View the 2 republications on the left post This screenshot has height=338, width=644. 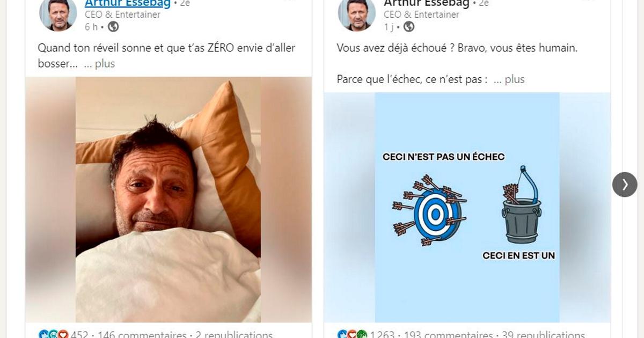coord(234,334)
